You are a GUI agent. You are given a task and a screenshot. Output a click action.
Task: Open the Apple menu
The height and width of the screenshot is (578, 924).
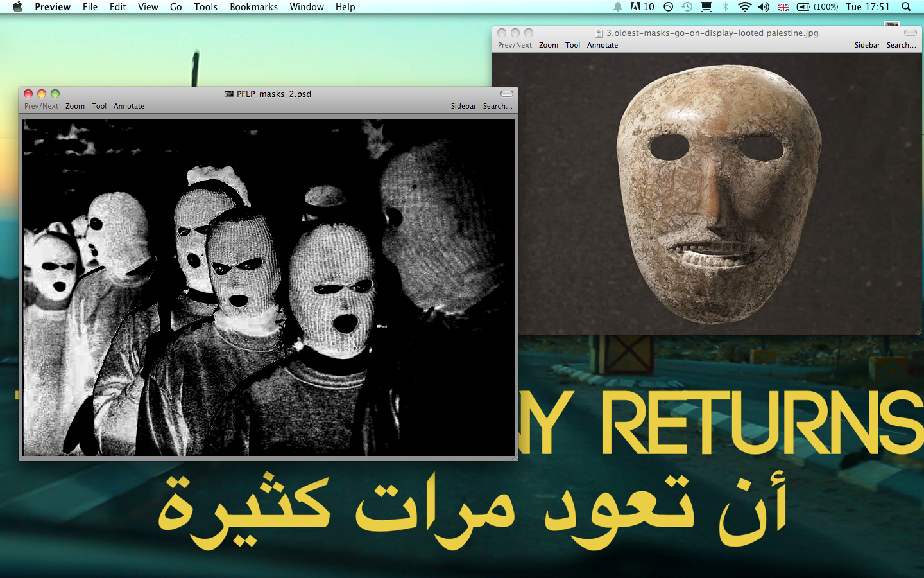(x=17, y=7)
